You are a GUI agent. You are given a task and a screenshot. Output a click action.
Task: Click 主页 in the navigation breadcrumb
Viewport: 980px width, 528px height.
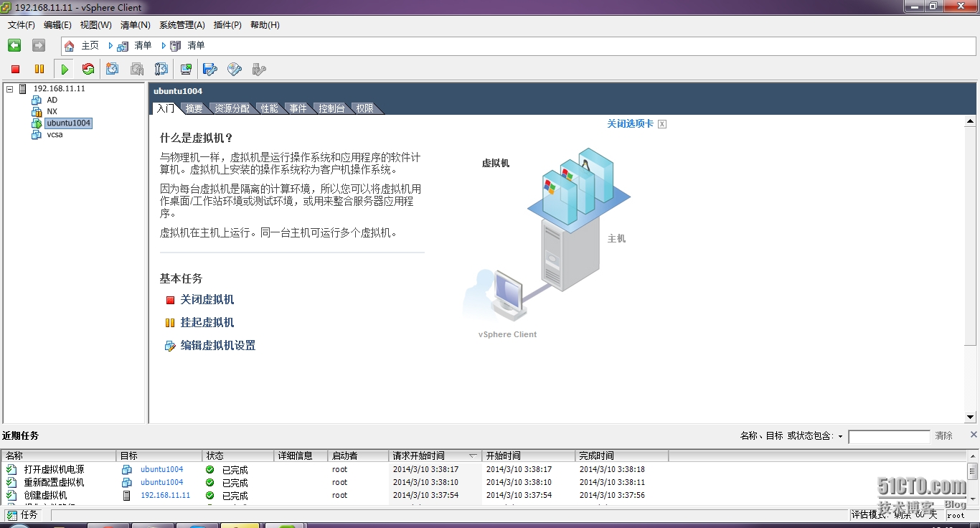pos(90,46)
